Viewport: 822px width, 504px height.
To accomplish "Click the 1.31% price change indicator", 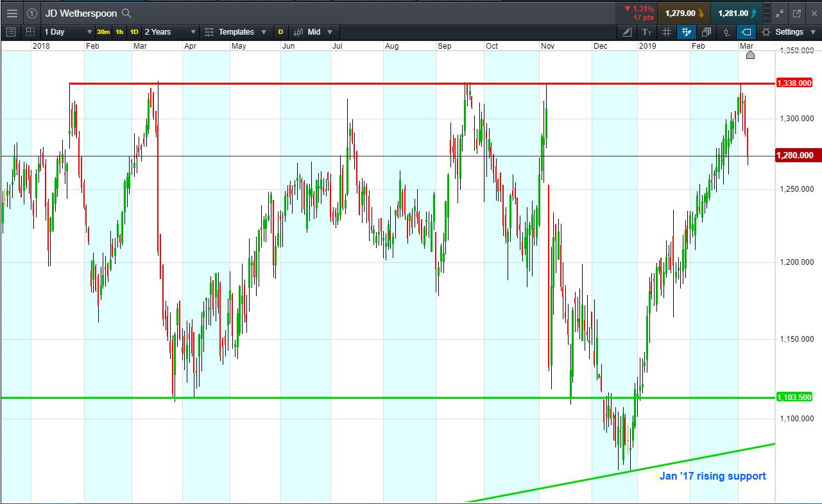I will click(638, 9).
